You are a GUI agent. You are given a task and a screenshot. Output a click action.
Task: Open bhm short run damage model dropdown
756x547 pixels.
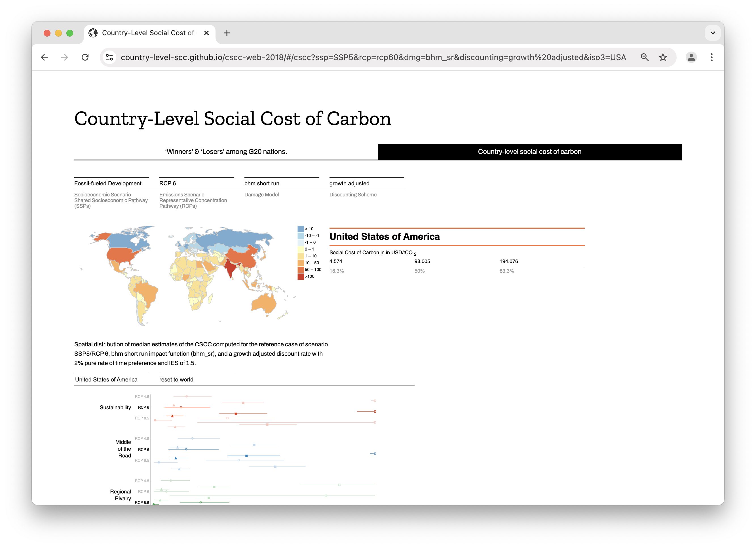(x=281, y=184)
